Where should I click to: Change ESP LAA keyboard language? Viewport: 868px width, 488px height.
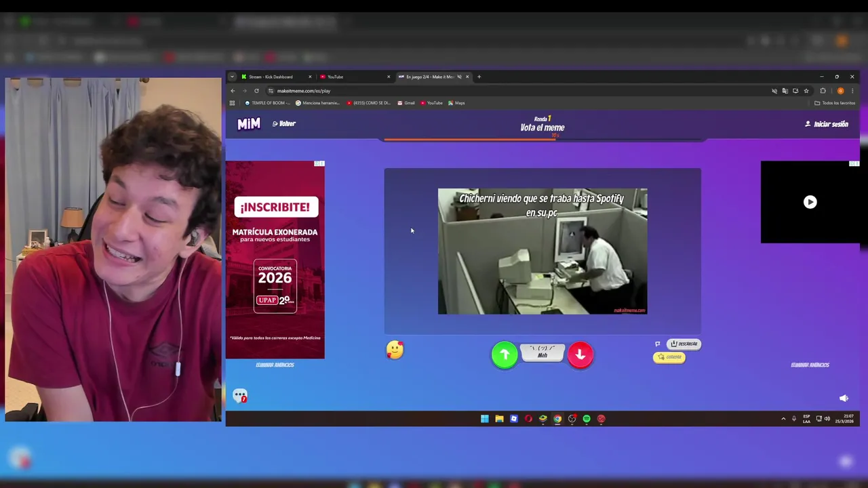pos(806,419)
